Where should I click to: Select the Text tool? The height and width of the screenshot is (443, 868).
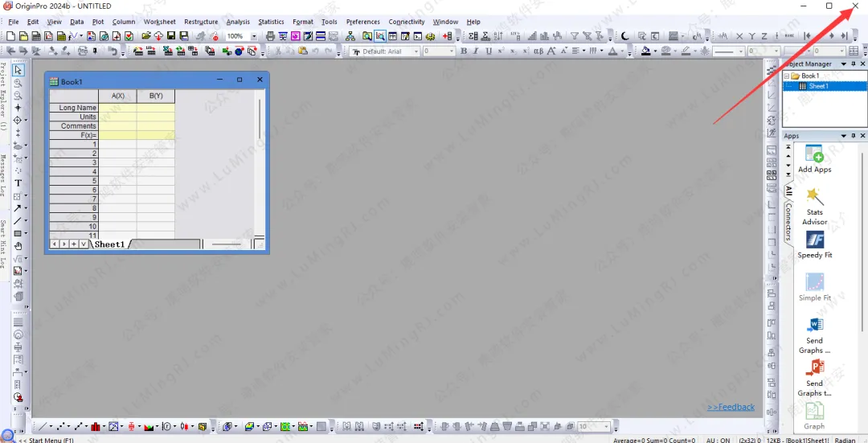tap(18, 183)
